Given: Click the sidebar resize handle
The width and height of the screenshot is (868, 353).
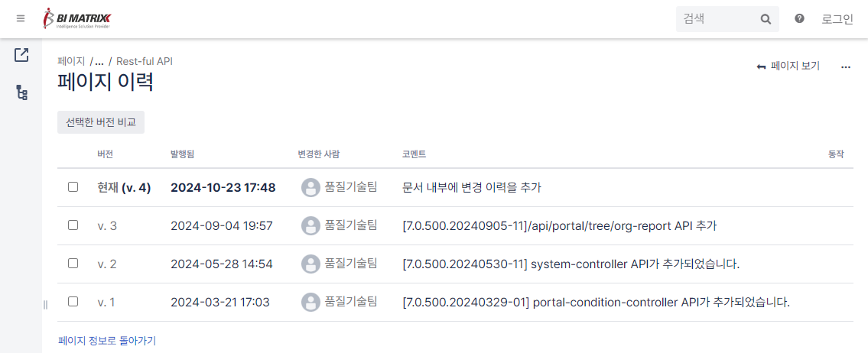Looking at the screenshot, I should coord(45,305).
